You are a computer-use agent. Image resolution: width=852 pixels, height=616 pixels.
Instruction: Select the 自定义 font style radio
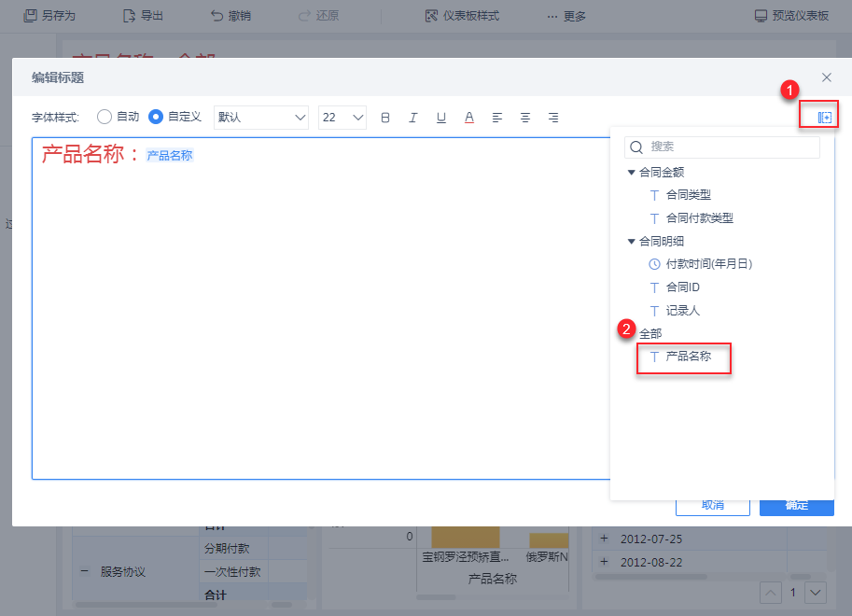156,117
